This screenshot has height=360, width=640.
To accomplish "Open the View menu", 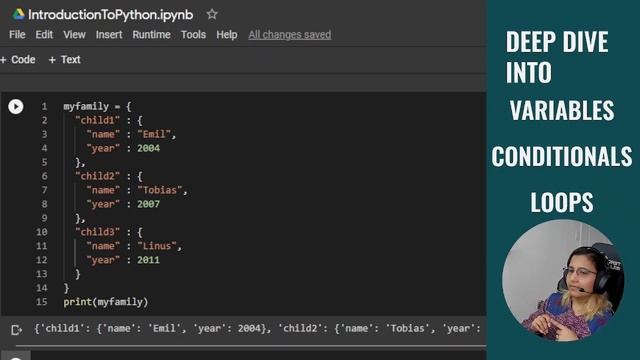I will (x=74, y=35).
